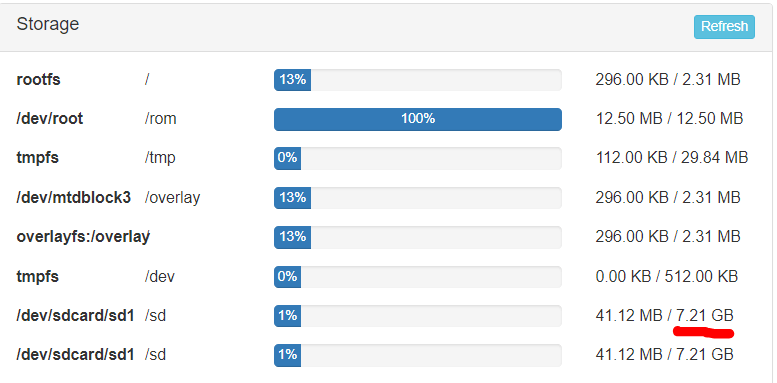Select the Storage panel heading
Image resolution: width=777 pixels, height=383 pixels.
point(48,24)
